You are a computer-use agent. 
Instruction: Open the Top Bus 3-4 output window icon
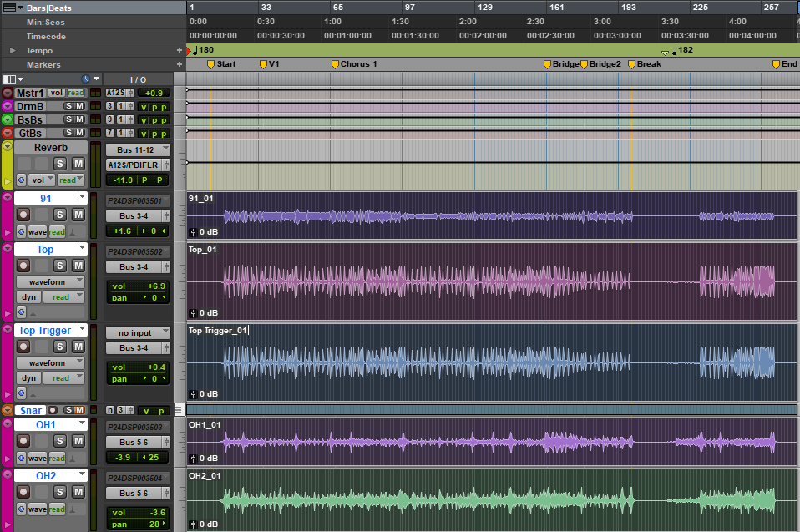click(x=166, y=266)
